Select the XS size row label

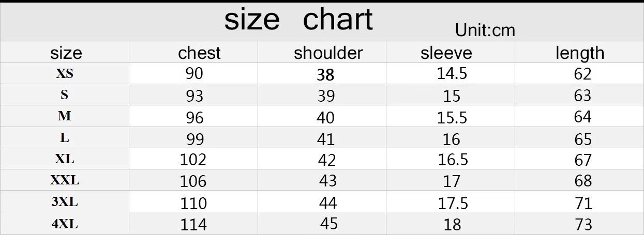point(65,74)
